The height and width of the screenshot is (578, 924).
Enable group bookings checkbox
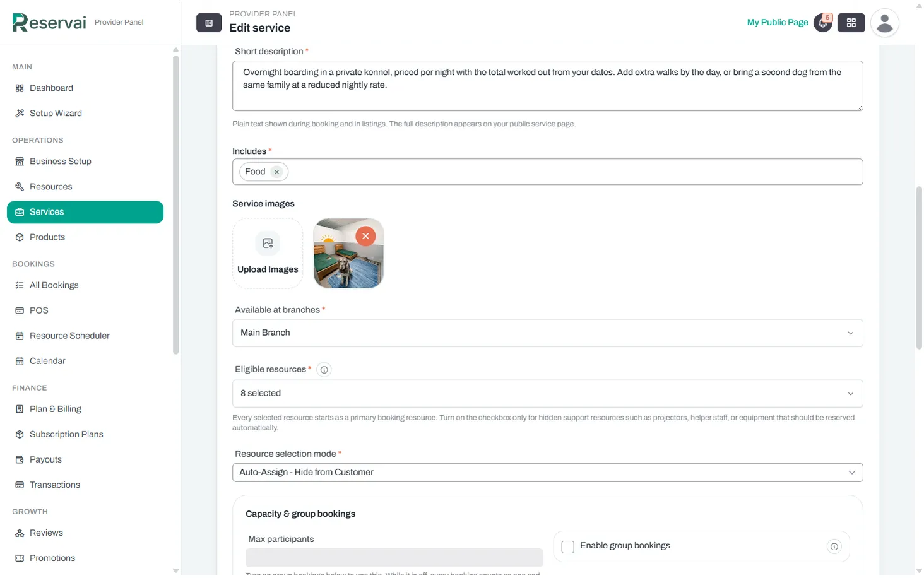click(x=567, y=547)
